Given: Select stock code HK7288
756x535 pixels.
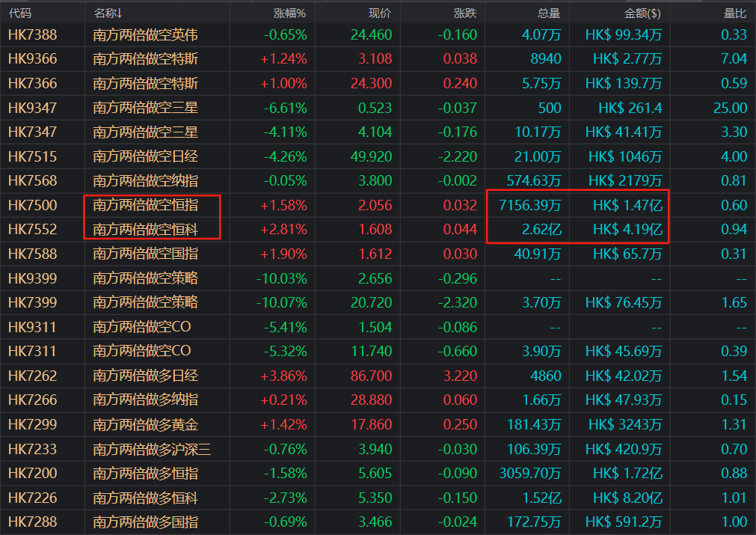Looking at the screenshot, I should point(32,522).
